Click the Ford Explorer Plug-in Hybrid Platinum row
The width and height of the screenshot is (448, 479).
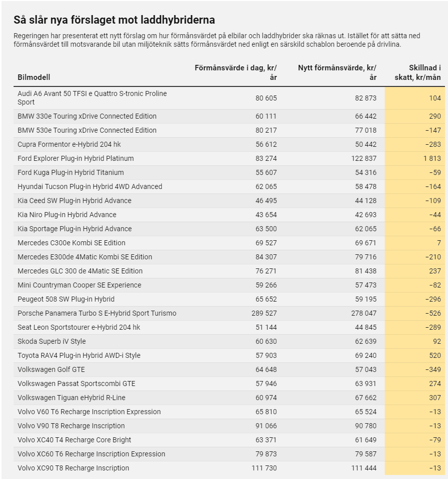click(x=229, y=158)
